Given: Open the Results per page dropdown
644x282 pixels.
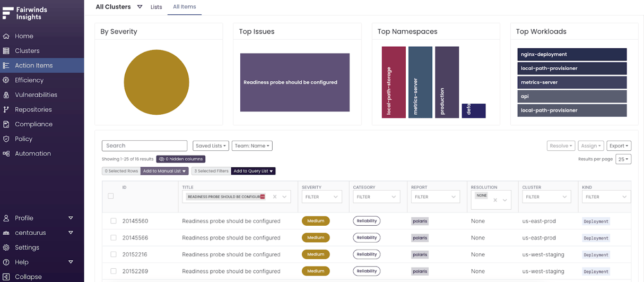Looking at the screenshot, I should [623, 159].
